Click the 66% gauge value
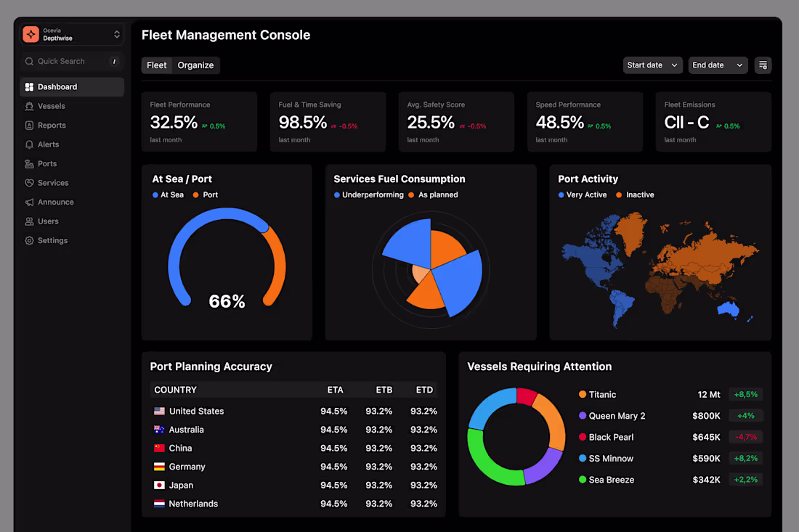Screen dimensions: 799x532 [227, 301]
